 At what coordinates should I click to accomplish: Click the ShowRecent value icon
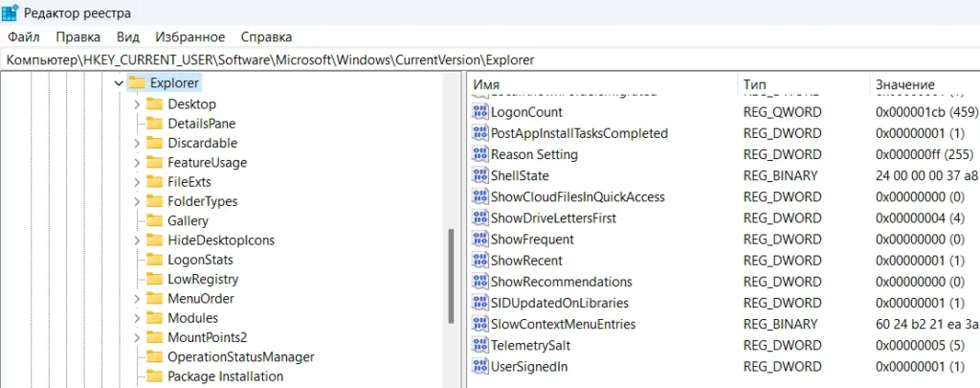(480, 261)
